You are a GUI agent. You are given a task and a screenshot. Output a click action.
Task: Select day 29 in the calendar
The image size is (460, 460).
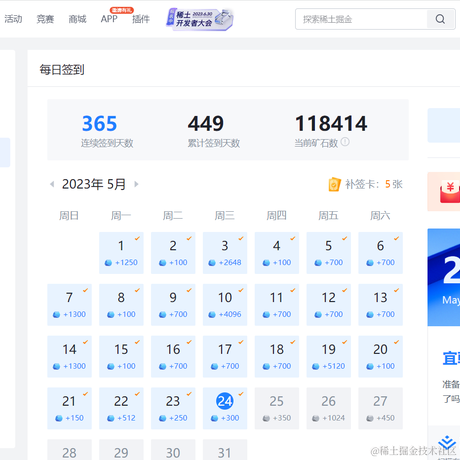point(121,450)
